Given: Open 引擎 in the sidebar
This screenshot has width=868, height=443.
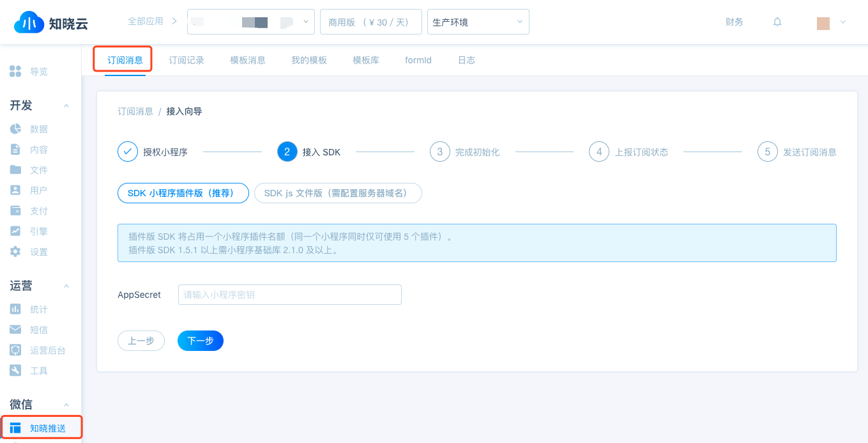Looking at the screenshot, I should 39,231.
